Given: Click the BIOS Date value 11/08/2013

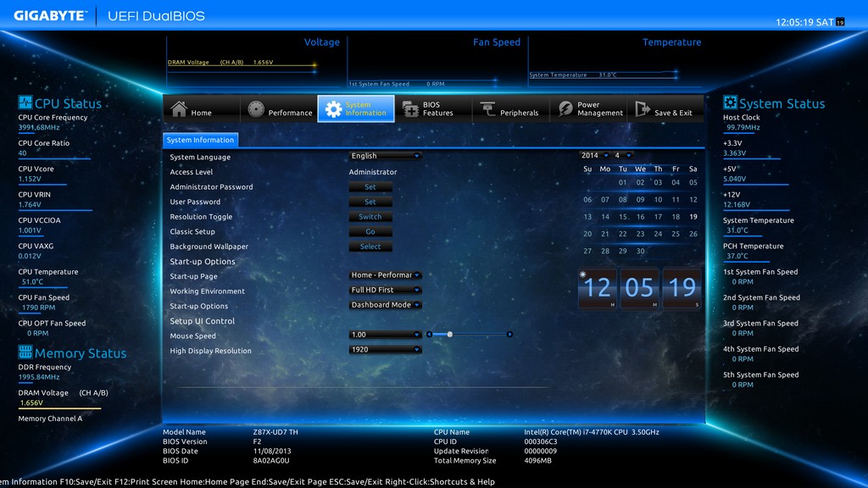Looking at the screenshot, I should pos(272,451).
